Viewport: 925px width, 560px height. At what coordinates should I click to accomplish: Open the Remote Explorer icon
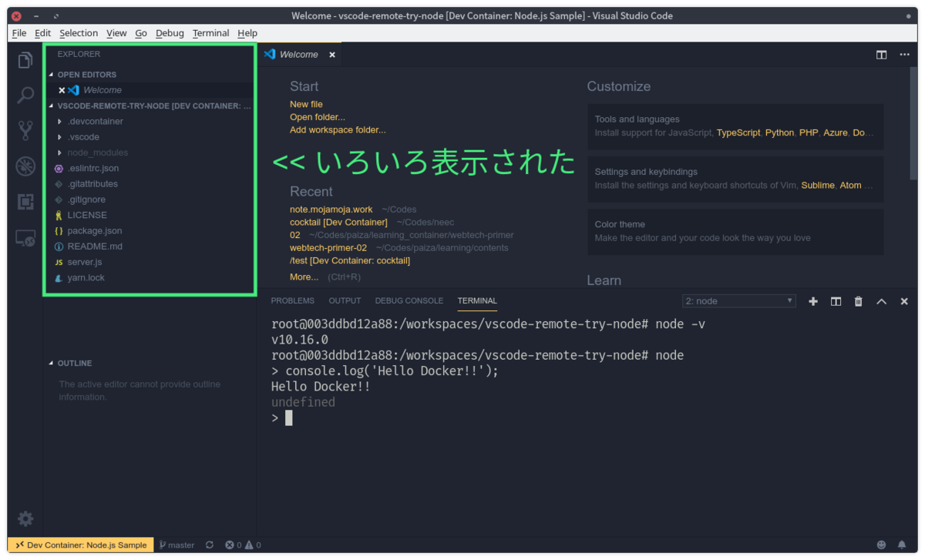pyautogui.click(x=24, y=238)
